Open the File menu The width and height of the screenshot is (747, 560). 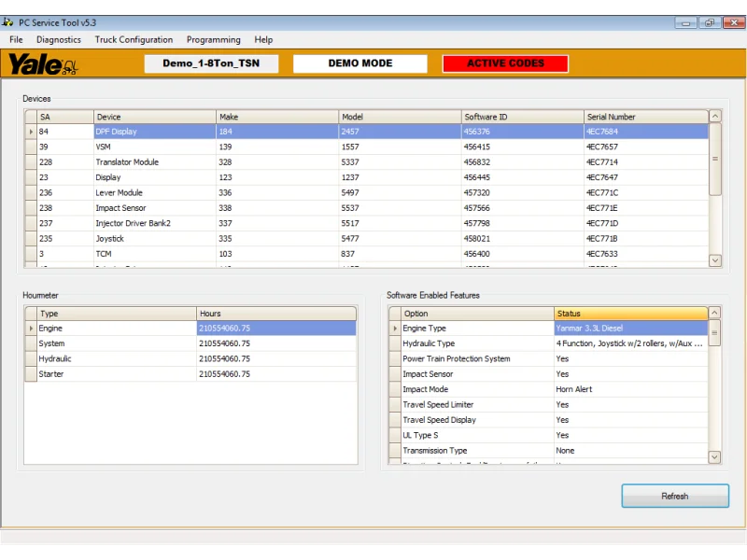point(16,39)
